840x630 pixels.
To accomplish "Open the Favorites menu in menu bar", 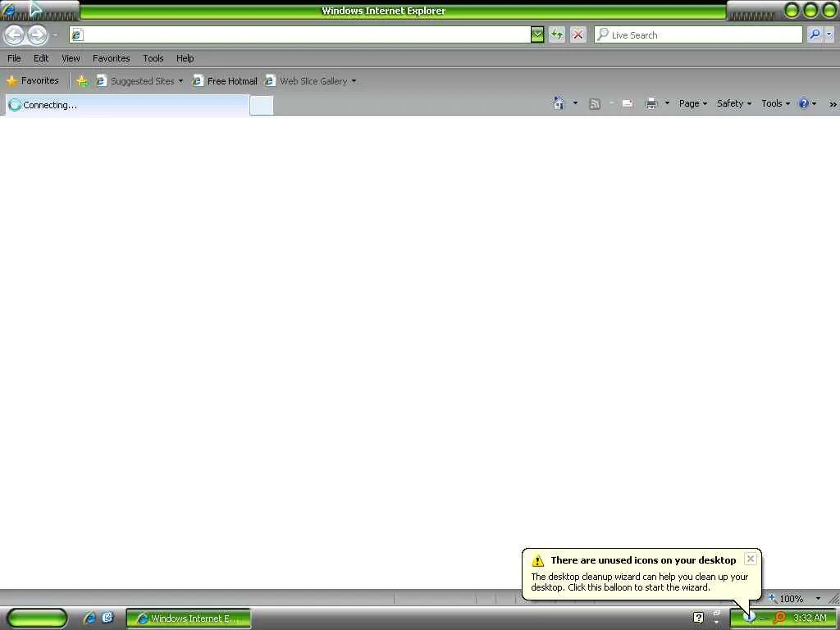I will [x=111, y=58].
